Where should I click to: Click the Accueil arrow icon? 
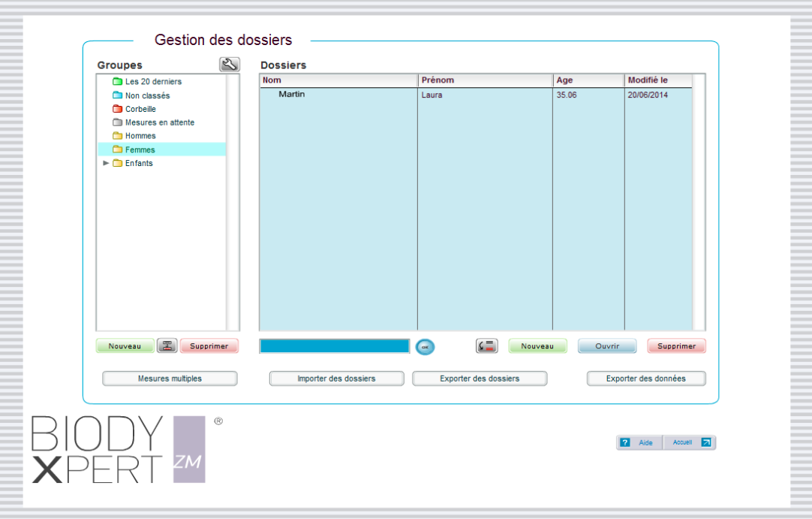pos(705,442)
